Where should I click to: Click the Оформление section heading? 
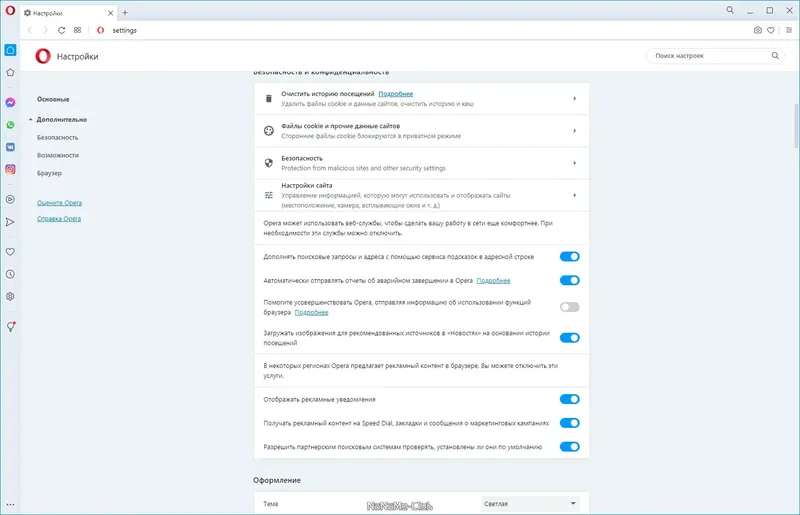[277, 480]
